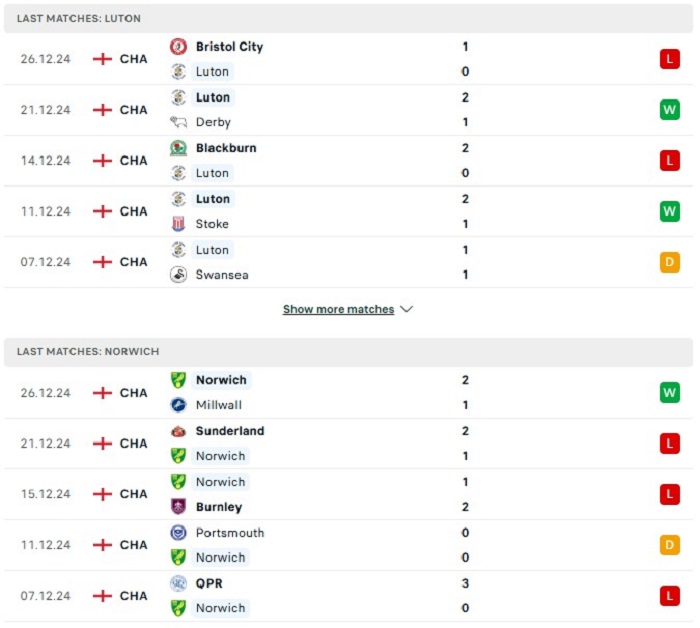700x628 pixels.
Task: Open the Bristol City team name
Action: pyautogui.click(x=229, y=46)
